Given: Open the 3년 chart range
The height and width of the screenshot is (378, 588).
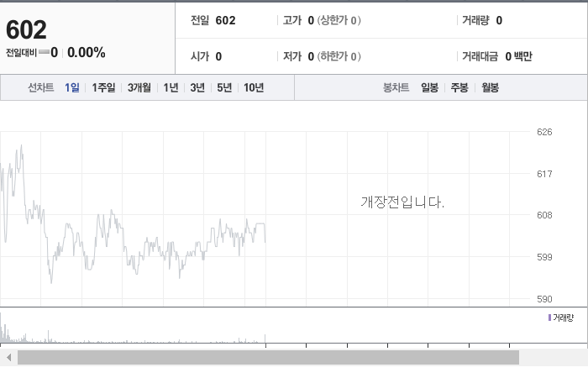Looking at the screenshot, I should click(197, 87).
